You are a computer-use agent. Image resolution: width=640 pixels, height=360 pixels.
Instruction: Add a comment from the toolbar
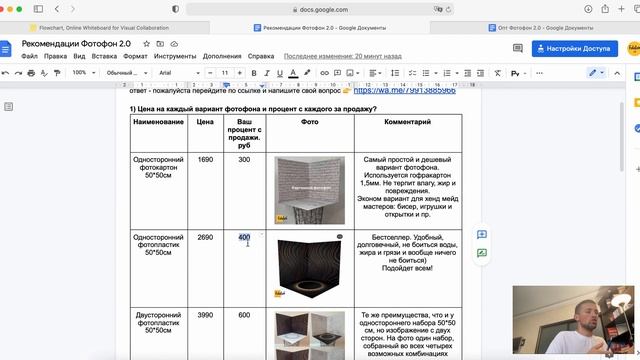338,73
